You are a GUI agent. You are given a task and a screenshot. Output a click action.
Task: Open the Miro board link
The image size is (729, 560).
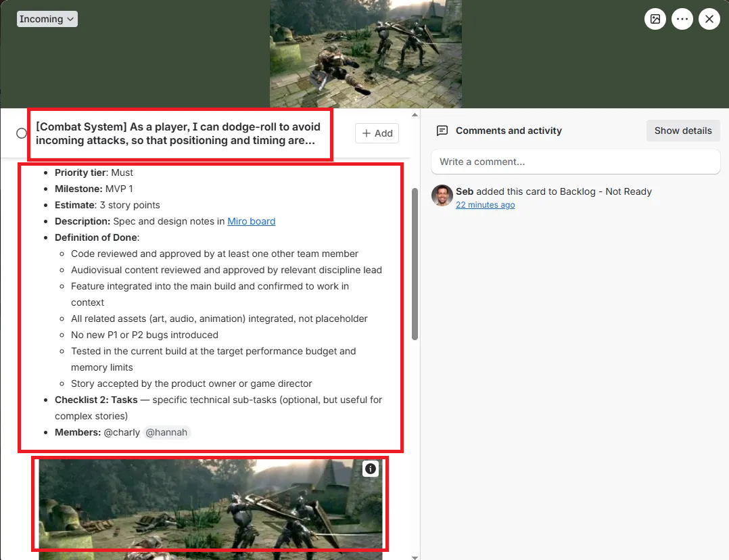[x=251, y=221]
